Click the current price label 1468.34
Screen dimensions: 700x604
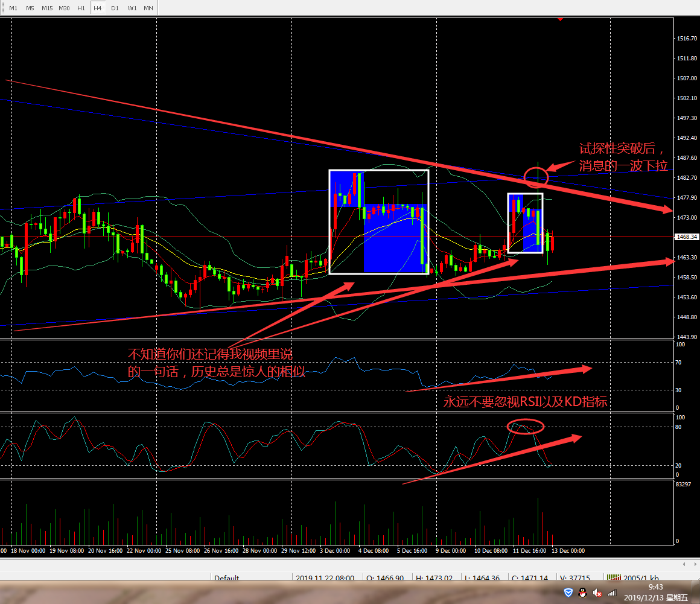coord(687,237)
